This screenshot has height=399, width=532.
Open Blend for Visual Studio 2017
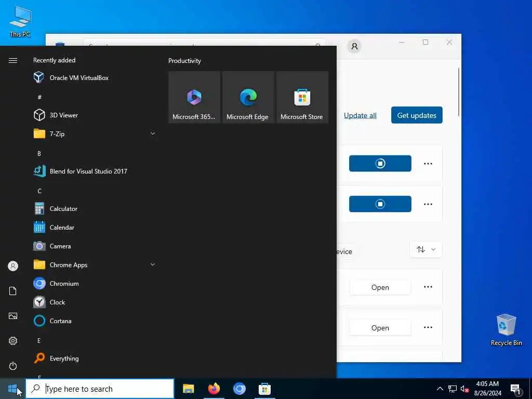point(95,171)
